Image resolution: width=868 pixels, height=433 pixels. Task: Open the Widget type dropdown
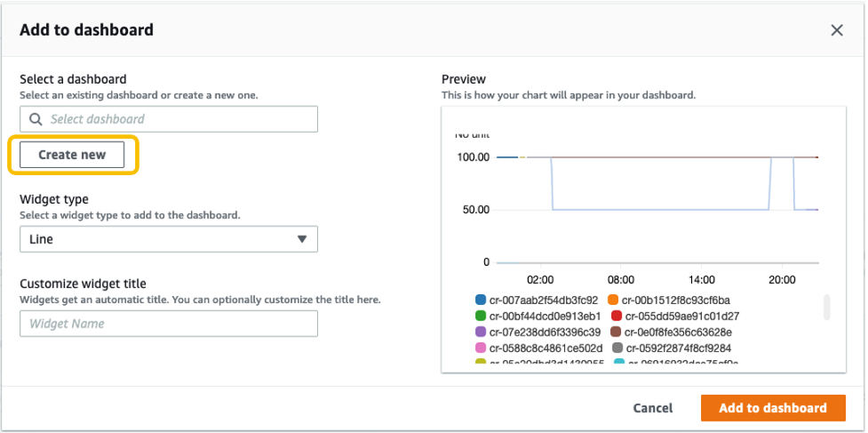click(168, 239)
